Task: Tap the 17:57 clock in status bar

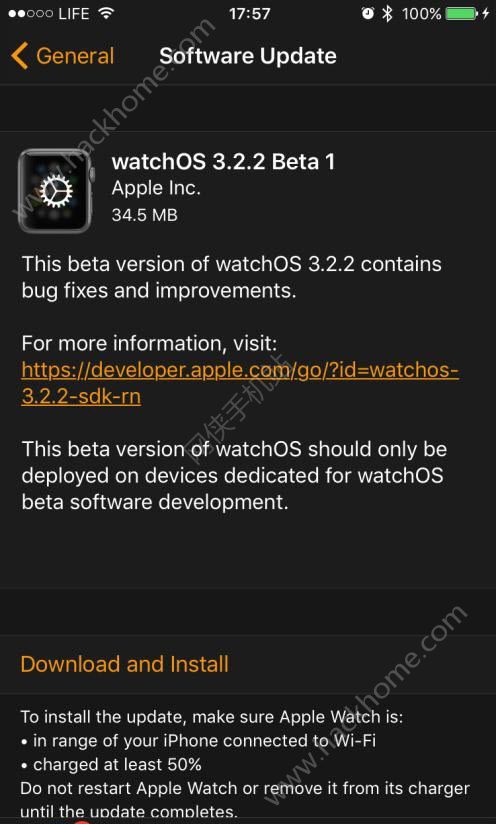Action: tap(248, 14)
